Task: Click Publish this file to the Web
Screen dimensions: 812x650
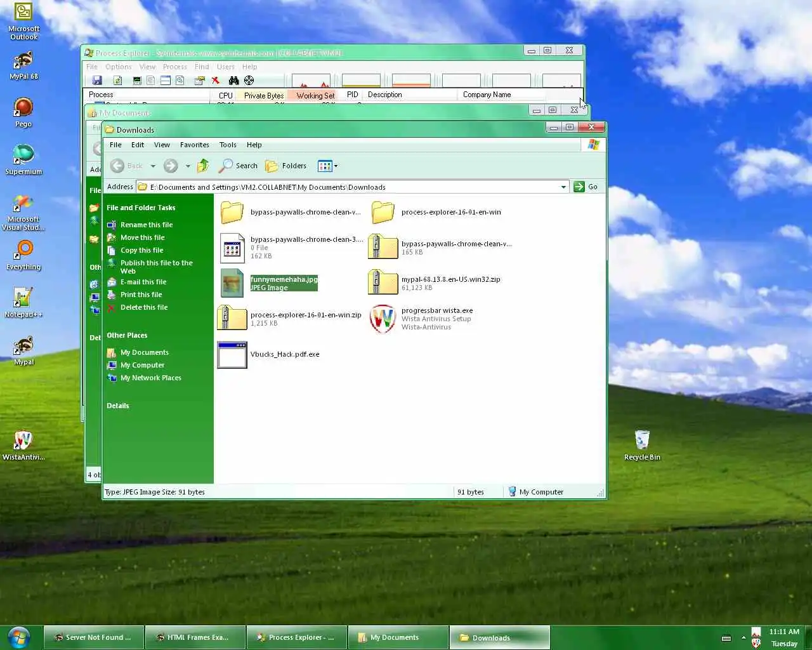Action: point(156,267)
